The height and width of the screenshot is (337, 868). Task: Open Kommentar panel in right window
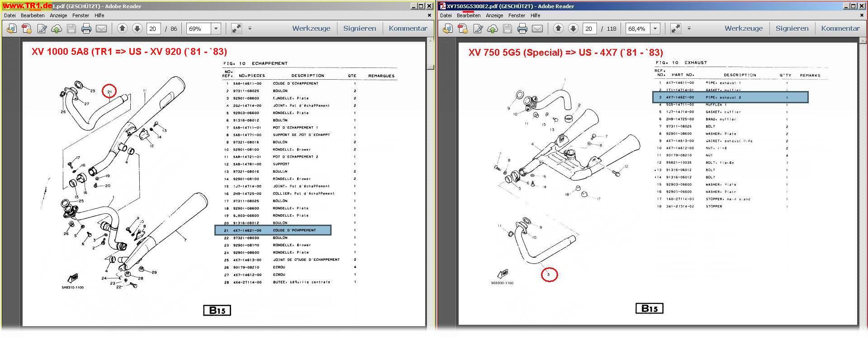(x=840, y=28)
